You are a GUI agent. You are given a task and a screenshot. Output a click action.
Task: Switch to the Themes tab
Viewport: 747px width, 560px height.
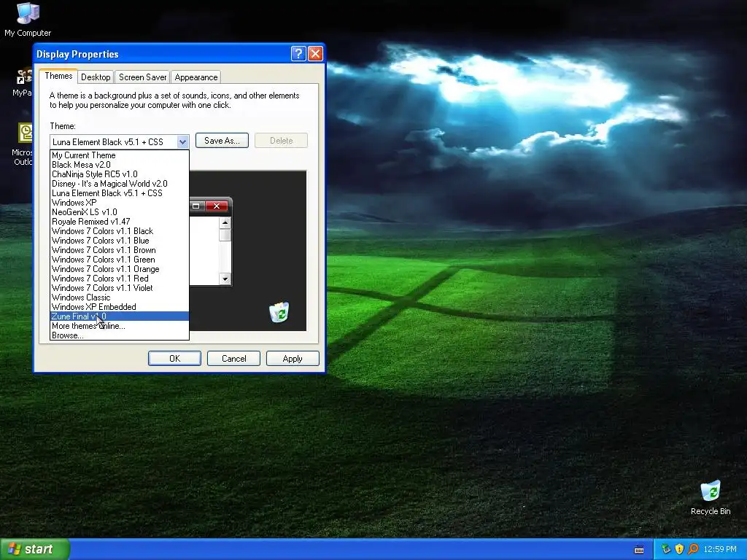pyautogui.click(x=58, y=76)
